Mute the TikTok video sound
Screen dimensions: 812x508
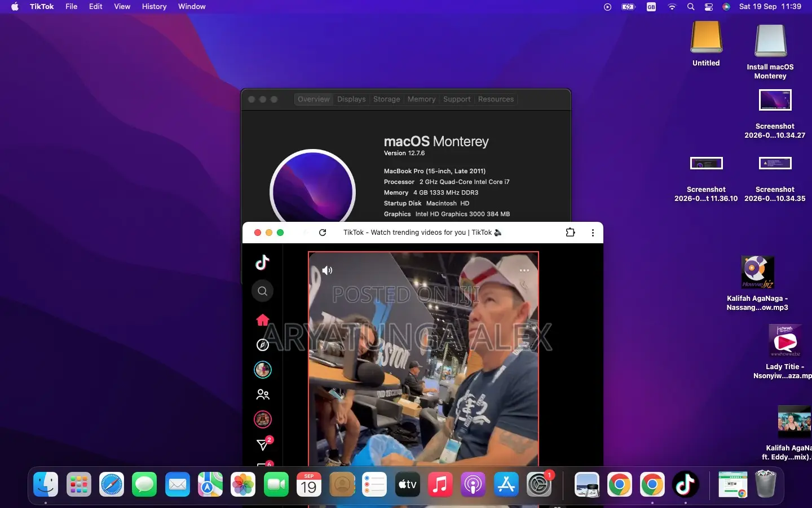[x=327, y=270]
